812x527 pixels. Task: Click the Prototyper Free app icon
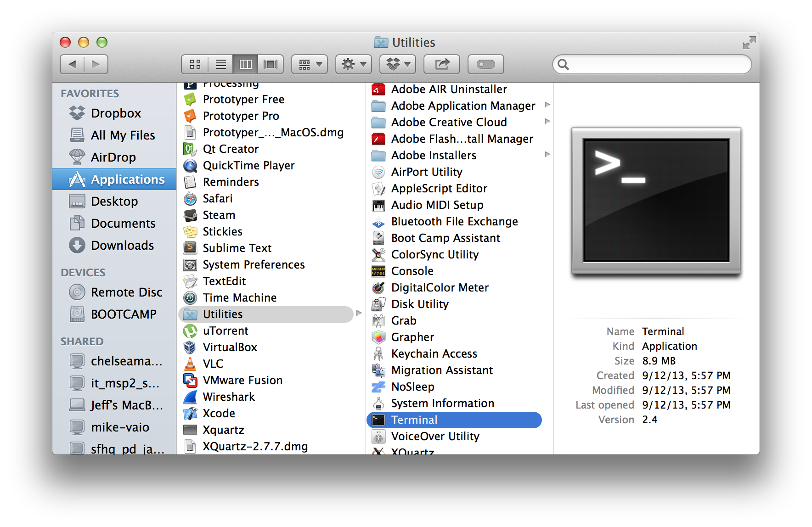[190, 99]
